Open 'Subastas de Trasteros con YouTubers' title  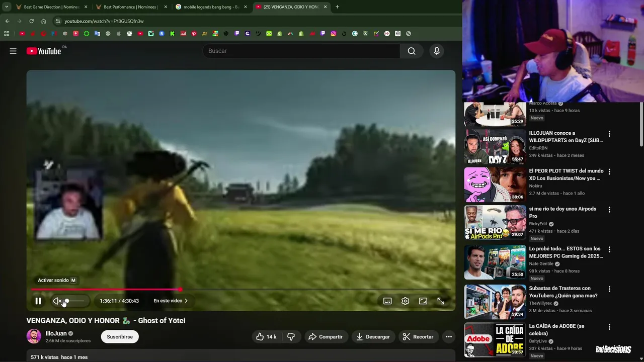point(563,292)
